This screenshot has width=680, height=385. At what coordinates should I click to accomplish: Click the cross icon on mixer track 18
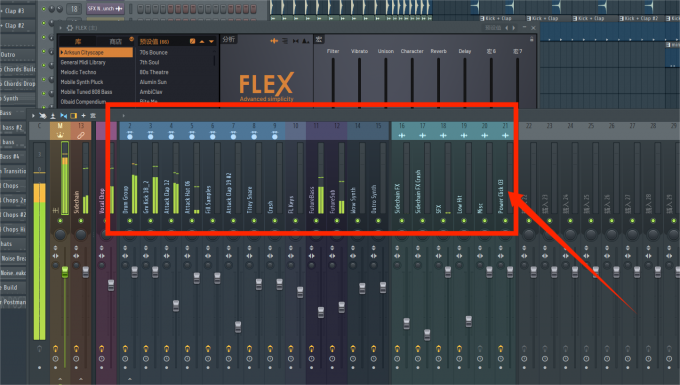coord(443,136)
